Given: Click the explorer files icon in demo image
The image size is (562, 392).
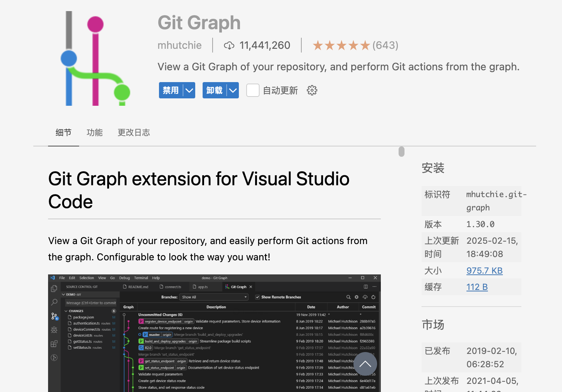Looking at the screenshot, I should coord(54,288).
